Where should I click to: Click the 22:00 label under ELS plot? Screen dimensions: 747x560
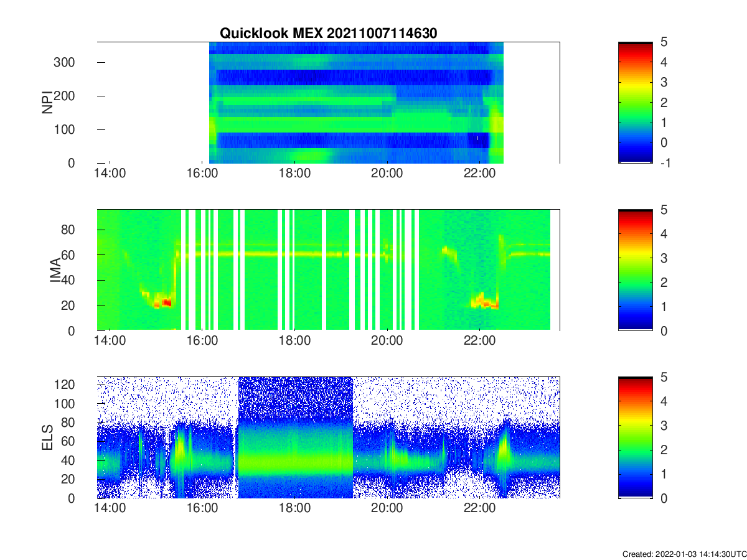[479, 509]
